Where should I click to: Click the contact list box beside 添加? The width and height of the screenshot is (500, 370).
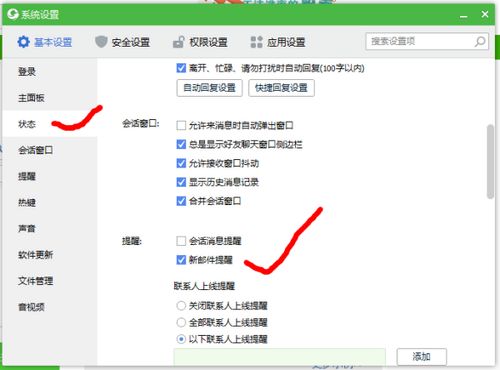(279, 357)
